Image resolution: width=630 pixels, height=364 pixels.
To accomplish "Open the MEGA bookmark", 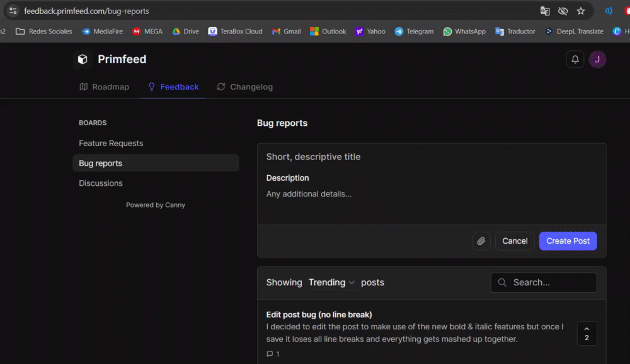I will coord(147,31).
